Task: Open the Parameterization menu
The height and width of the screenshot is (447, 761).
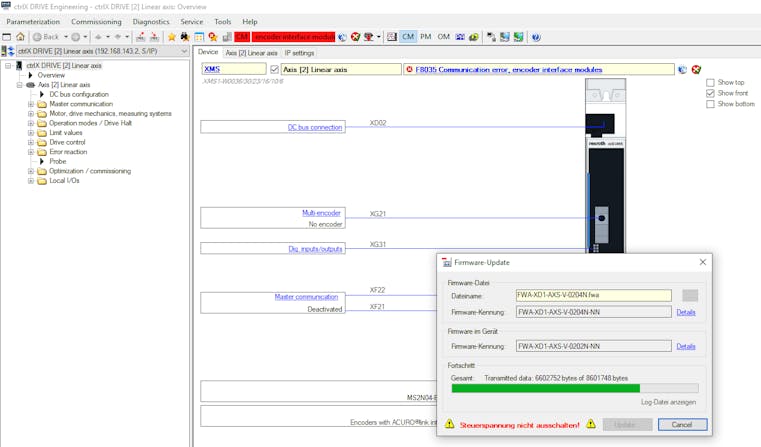Action: (33, 22)
